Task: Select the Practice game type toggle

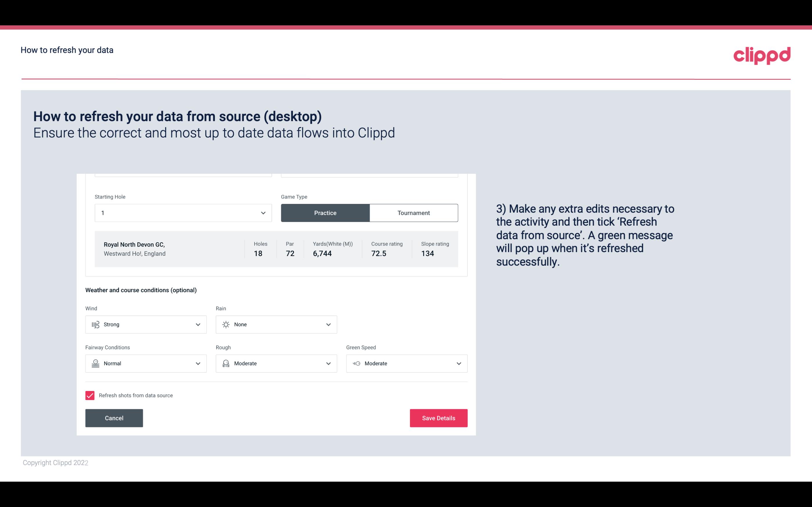Action: (325, 213)
